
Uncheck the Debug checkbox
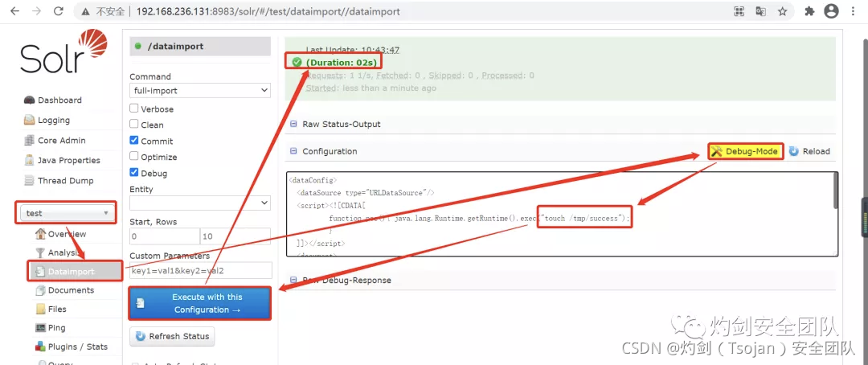coord(134,173)
